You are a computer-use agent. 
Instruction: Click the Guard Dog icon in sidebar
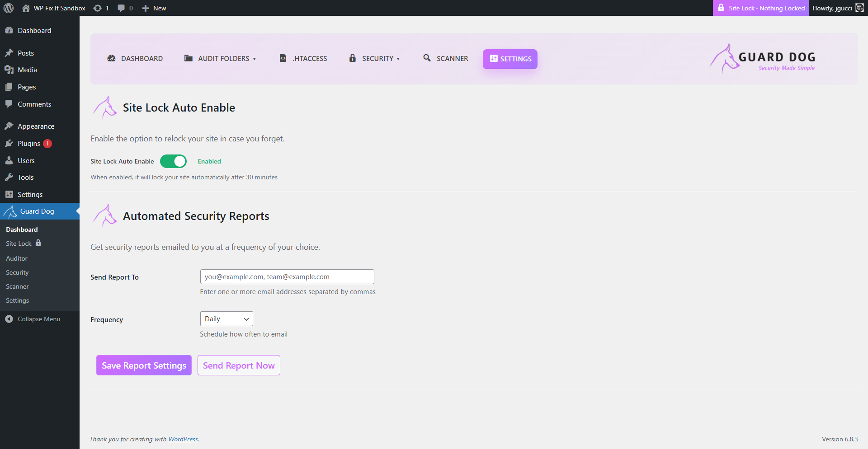click(10, 211)
